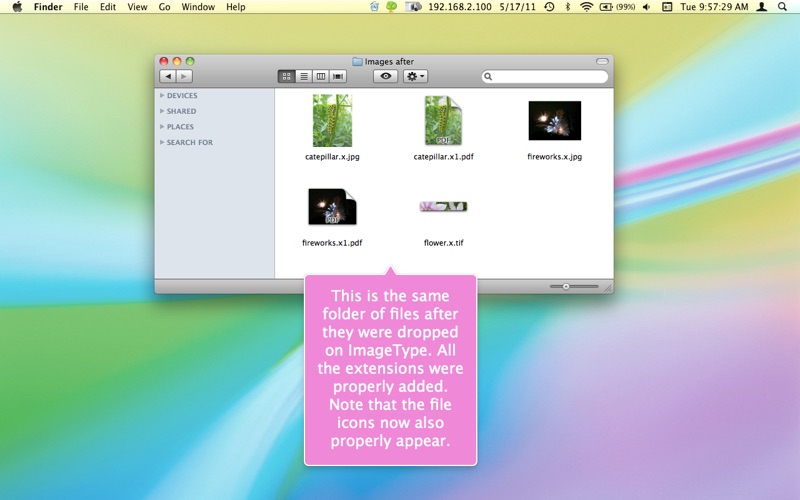Switch to Cover Flow view

[338, 77]
